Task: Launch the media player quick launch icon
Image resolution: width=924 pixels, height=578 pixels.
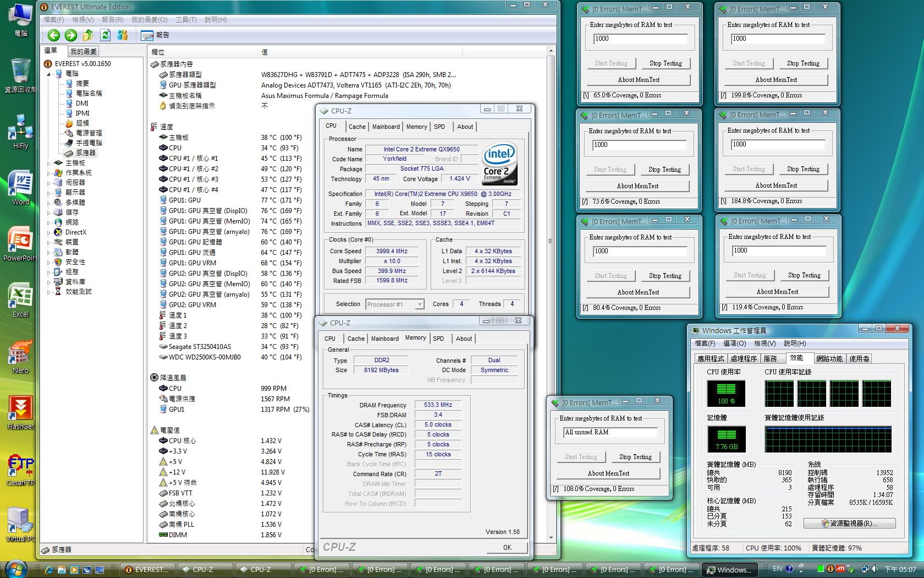Action: click(74, 570)
